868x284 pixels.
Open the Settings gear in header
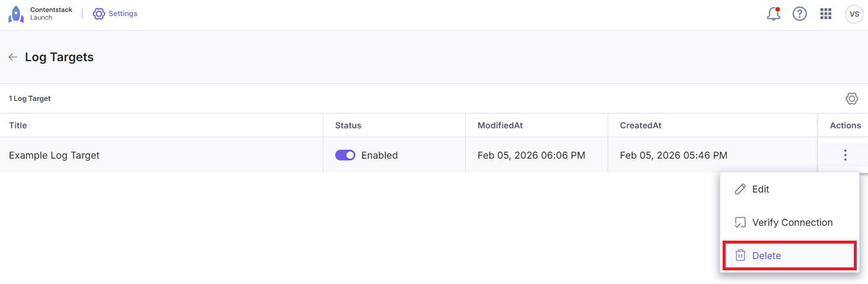[98, 14]
